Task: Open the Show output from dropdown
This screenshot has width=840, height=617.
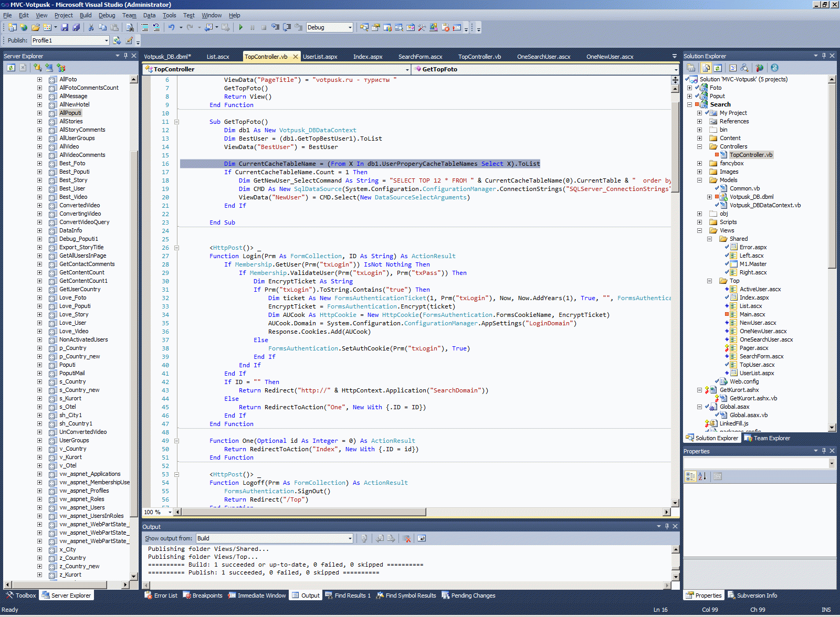Action: [x=350, y=538]
